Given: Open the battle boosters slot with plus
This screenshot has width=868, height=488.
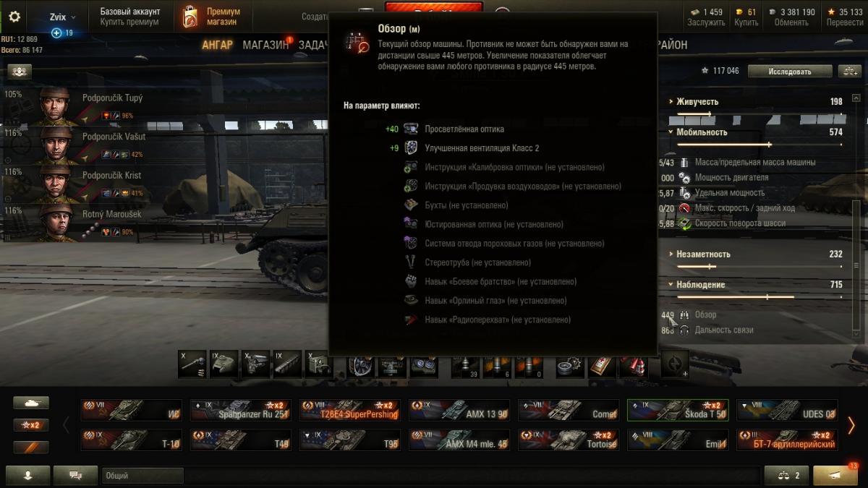Looking at the screenshot, I should 674,364.
